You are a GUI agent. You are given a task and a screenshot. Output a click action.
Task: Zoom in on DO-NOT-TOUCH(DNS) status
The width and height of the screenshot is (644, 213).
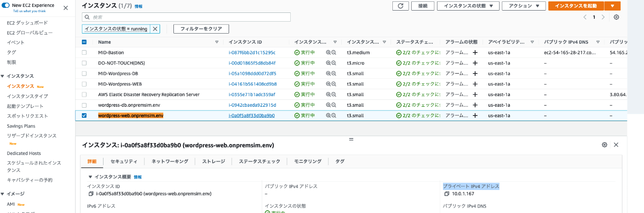pyautogui.click(x=328, y=63)
